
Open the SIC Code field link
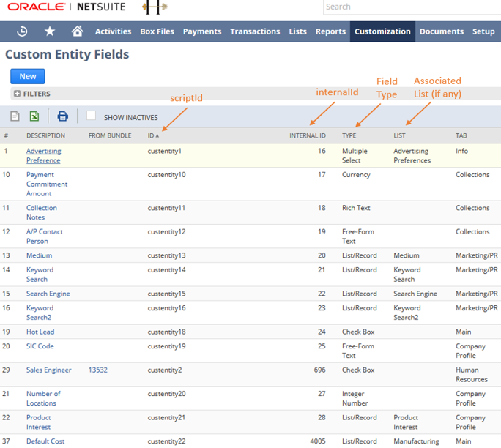point(40,346)
